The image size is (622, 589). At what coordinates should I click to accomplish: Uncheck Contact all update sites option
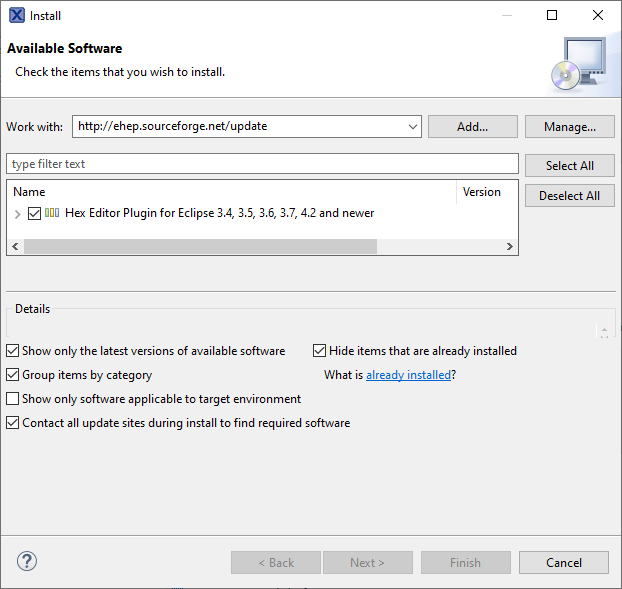pyautogui.click(x=13, y=423)
